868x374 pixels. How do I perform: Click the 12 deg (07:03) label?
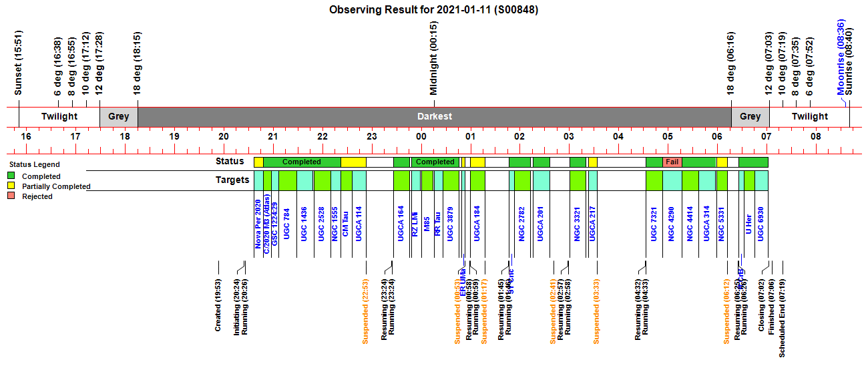tap(769, 63)
